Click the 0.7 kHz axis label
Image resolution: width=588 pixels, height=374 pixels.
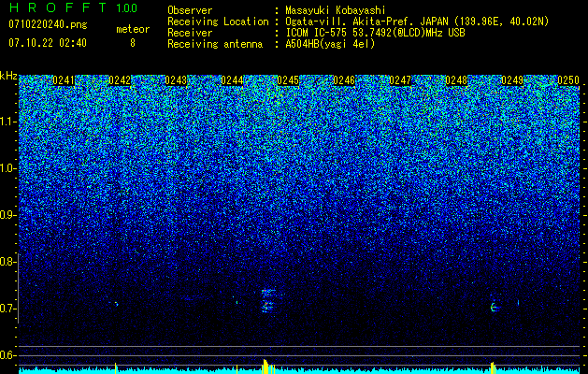pos(7,309)
